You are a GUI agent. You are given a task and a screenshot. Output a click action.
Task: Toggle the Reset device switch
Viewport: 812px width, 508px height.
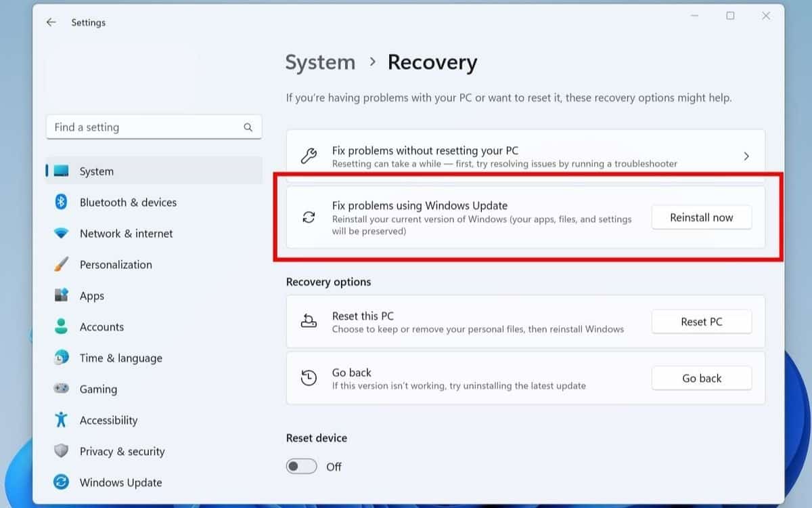(x=302, y=467)
